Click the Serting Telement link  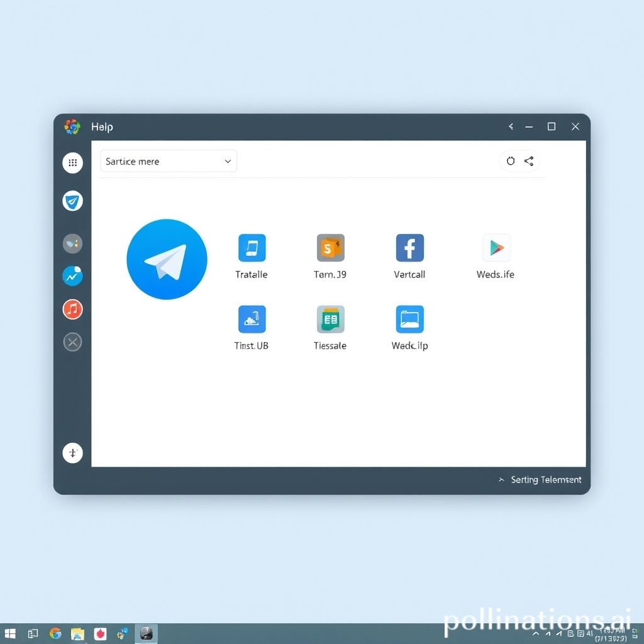(546, 480)
